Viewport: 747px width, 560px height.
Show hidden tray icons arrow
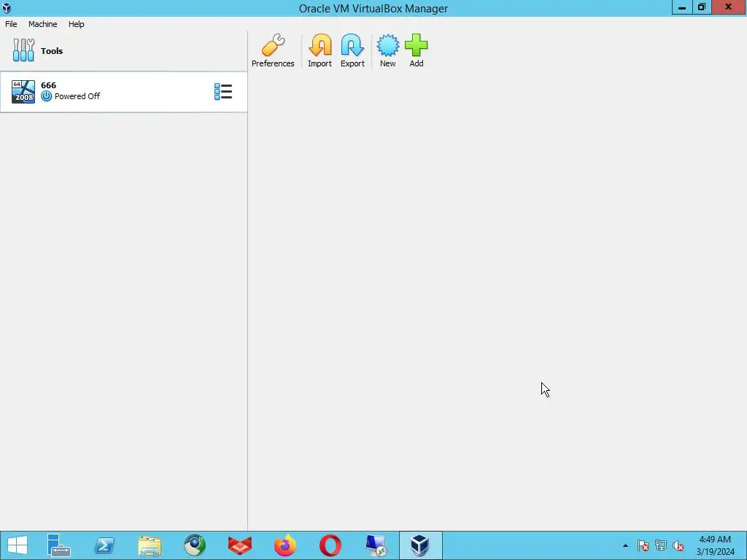[625, 545]
